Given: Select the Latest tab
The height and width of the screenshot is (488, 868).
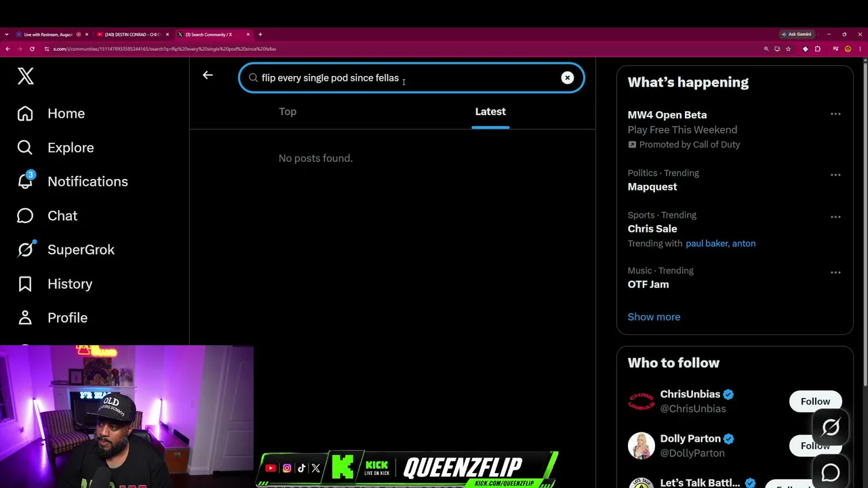Looking at the screenshot, I should pos(490,112).
